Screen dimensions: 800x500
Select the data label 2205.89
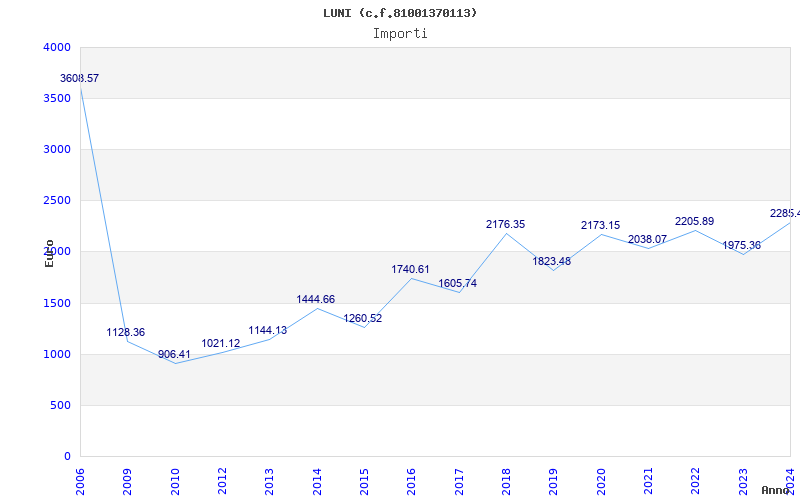[694, 221]
